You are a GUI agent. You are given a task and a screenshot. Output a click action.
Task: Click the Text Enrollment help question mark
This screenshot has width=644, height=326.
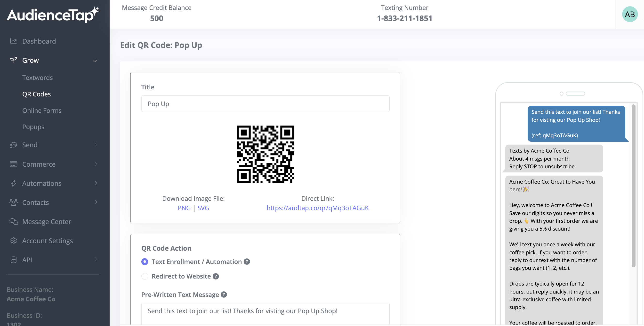(x=247, y=262)
